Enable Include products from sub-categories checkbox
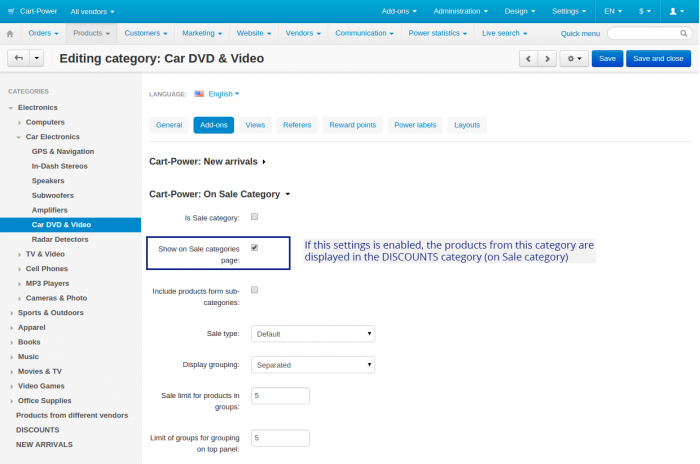The width and height of the screenshot is (700, 464). [254, 290]
